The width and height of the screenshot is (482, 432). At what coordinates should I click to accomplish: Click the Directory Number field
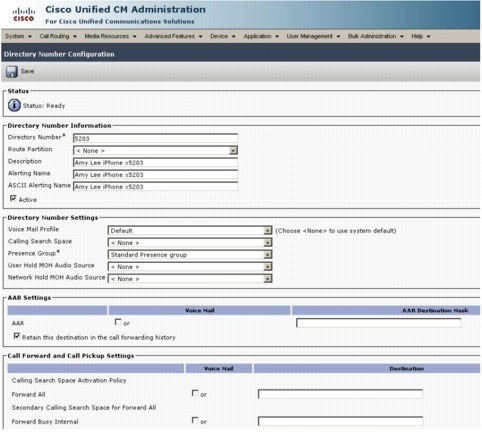(x=155, y=138)
